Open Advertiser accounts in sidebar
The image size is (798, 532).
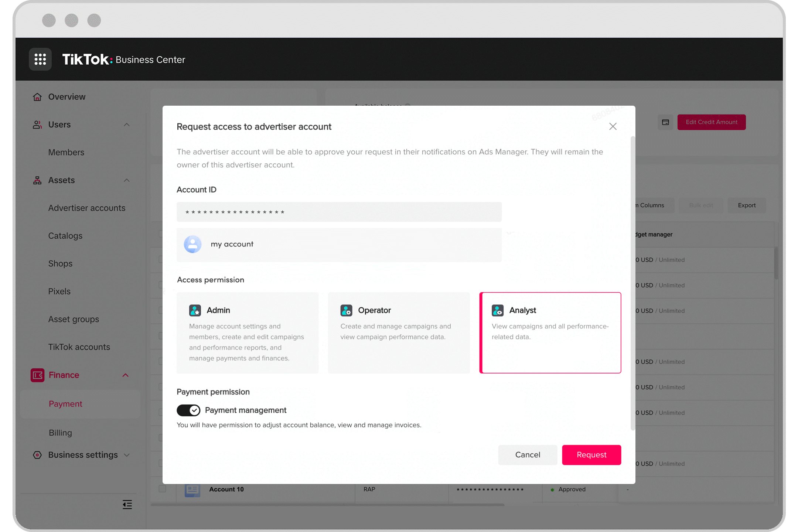(x=87, y=208)
